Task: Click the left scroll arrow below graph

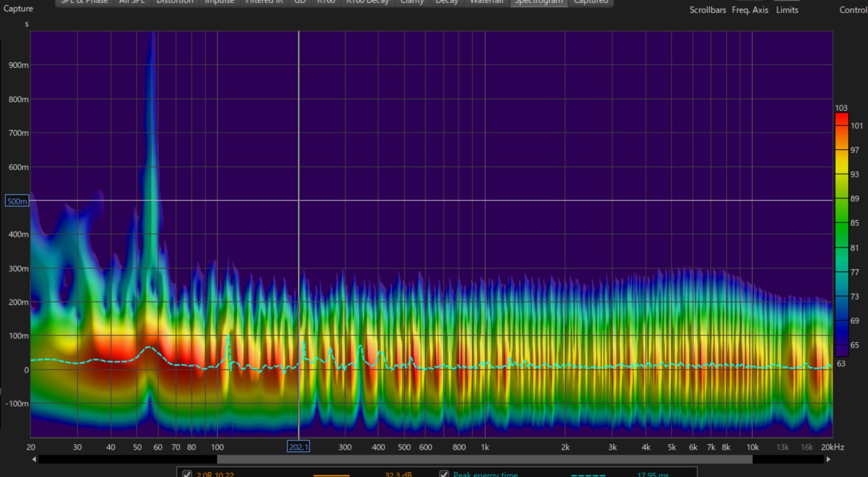Action: [x=34, y=459]
